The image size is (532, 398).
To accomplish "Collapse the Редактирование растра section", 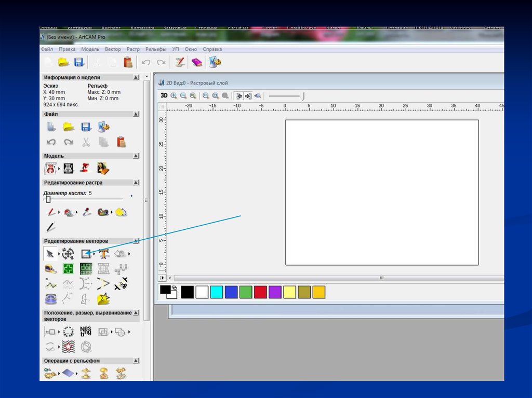I will point(136,183).
